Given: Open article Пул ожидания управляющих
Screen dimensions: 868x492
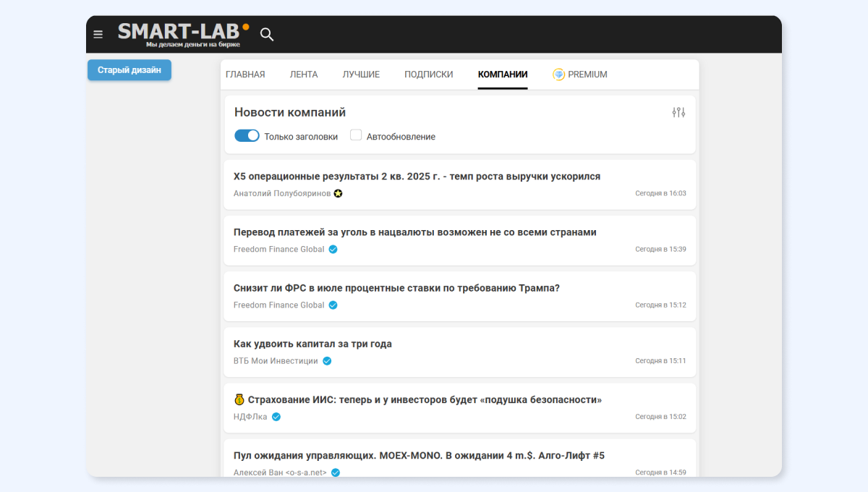Looking at the screenshot, I should 419,456.
